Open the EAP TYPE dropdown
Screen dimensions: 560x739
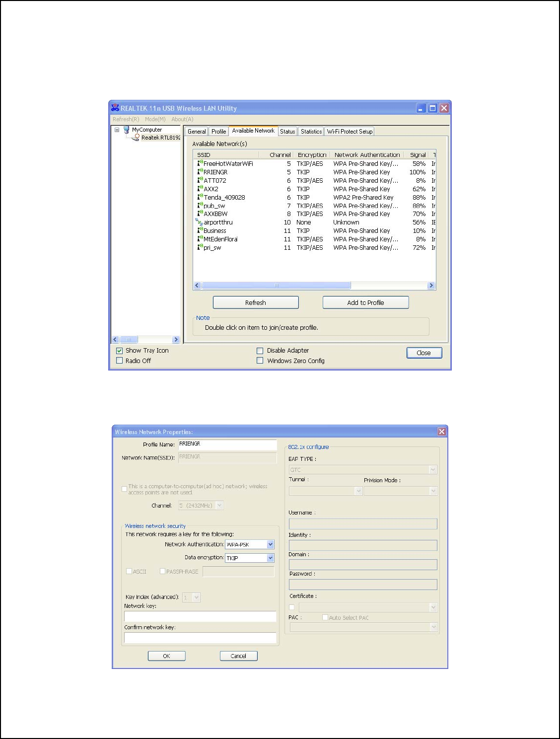click(433, 469)
